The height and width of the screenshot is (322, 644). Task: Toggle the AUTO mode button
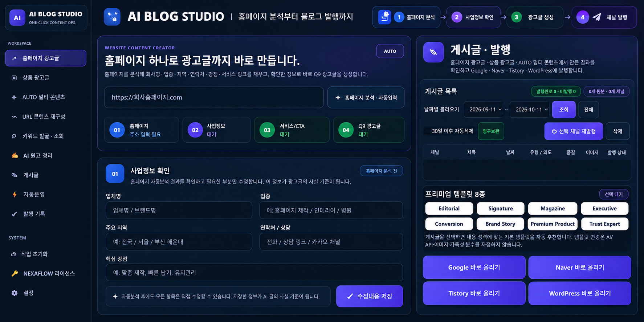click(390, 51)
